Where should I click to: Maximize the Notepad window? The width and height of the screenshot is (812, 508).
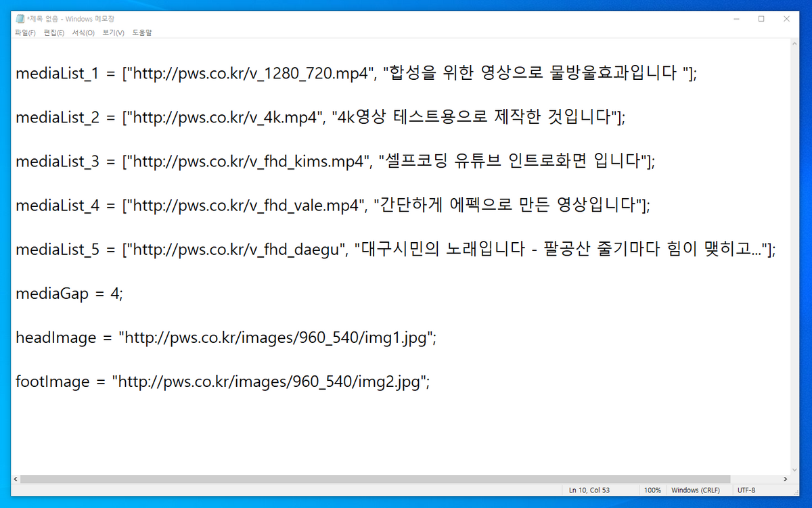coord(761,19)
